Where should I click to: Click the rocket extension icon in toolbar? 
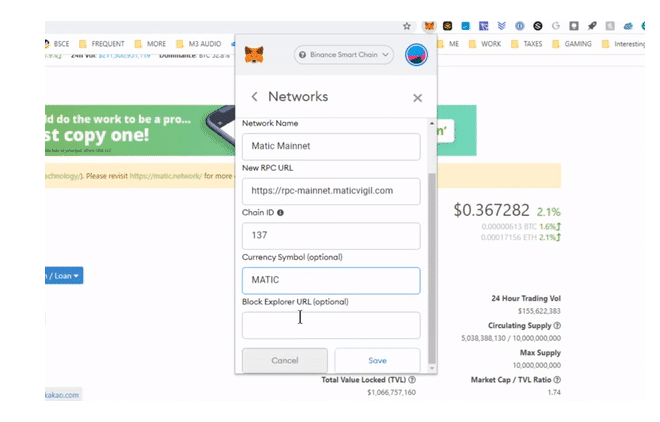tap(592, 26)
